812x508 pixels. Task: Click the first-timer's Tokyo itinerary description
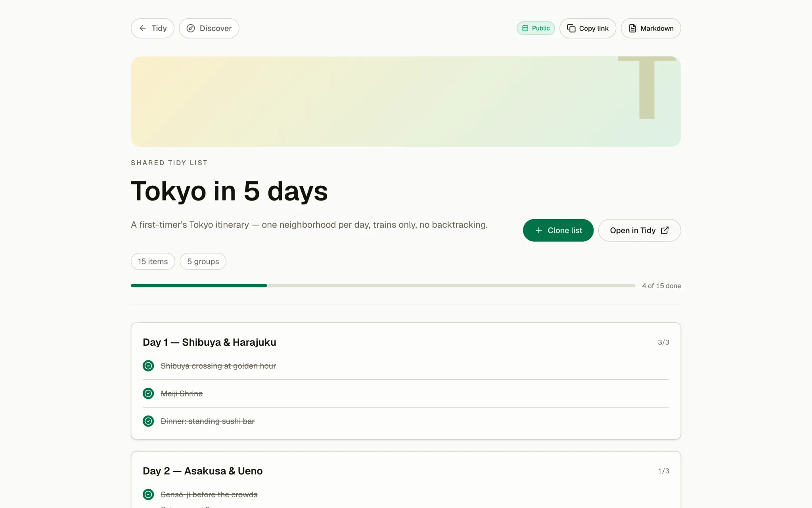[309, 225]
